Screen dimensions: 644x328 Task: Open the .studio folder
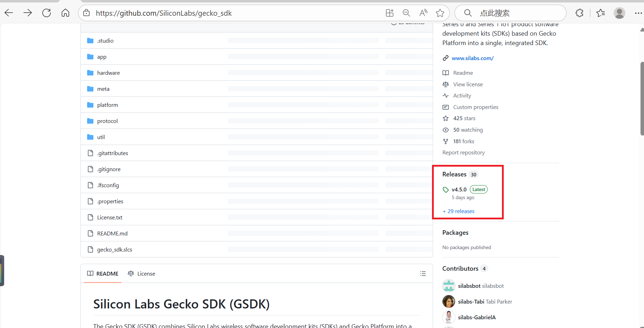pos(105,41)
